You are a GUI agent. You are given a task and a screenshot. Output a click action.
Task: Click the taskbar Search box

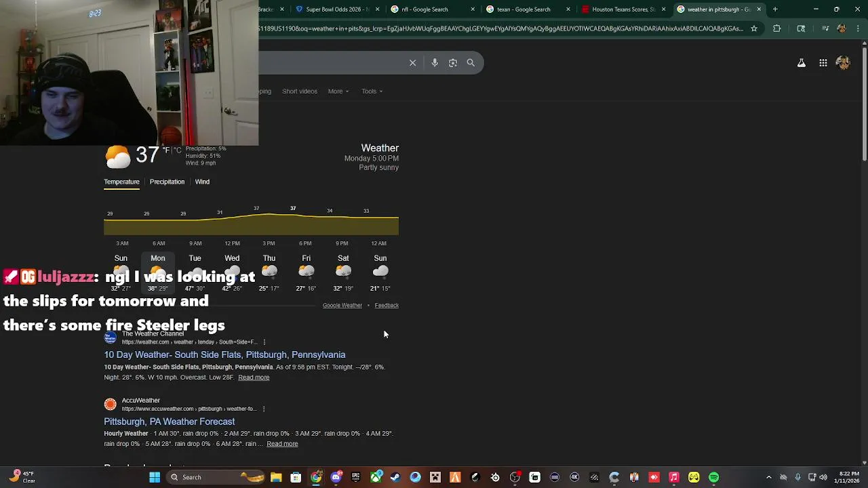[215, 477]
